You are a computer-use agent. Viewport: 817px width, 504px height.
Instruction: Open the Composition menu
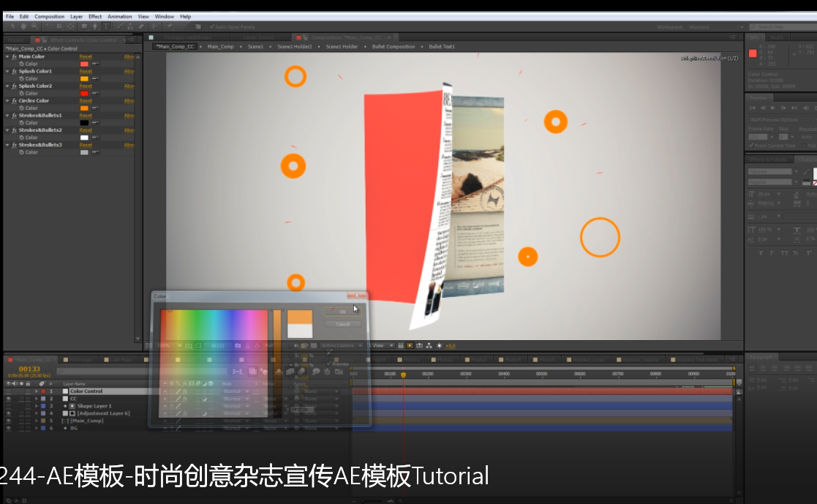[x=50, y=17]
